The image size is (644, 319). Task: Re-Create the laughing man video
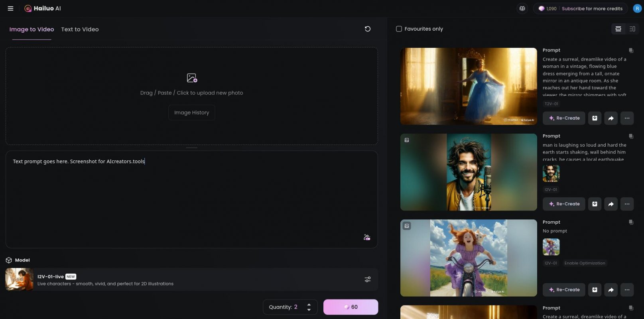pyautogui.click(x=564, y=204)
